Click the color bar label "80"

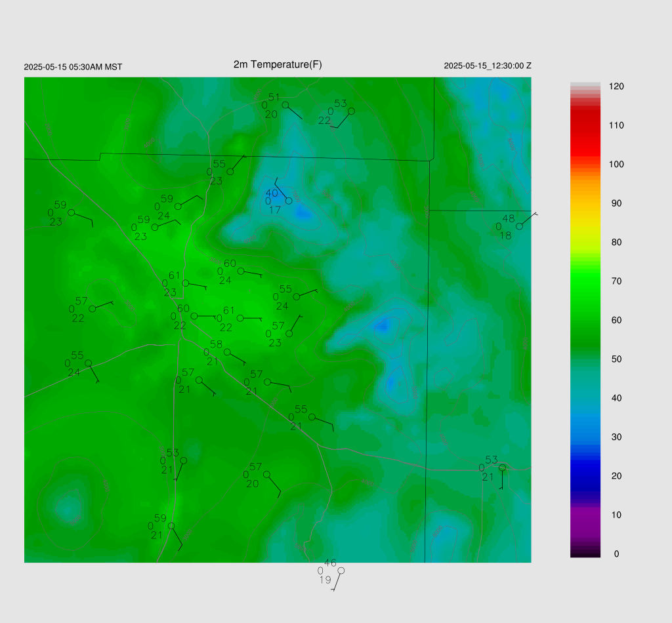[616, 243]
